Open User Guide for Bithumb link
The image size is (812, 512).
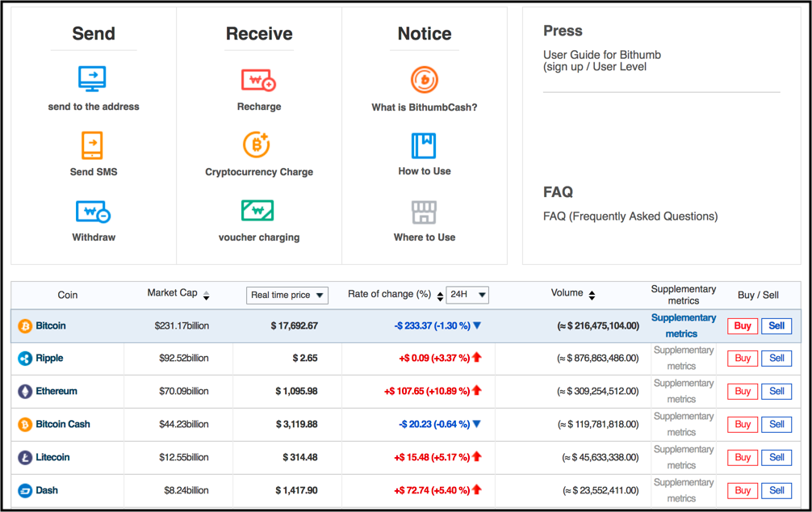point(602,61)
